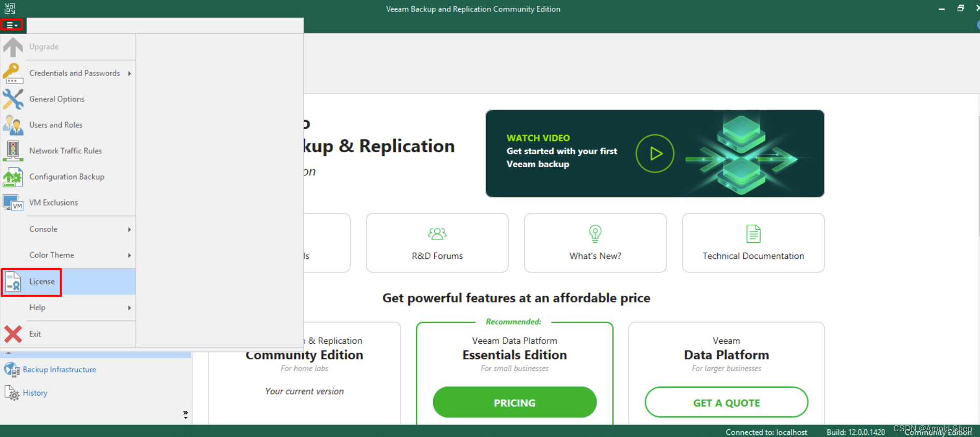Click the green PRICING button
980x437 pixels.
515,402
